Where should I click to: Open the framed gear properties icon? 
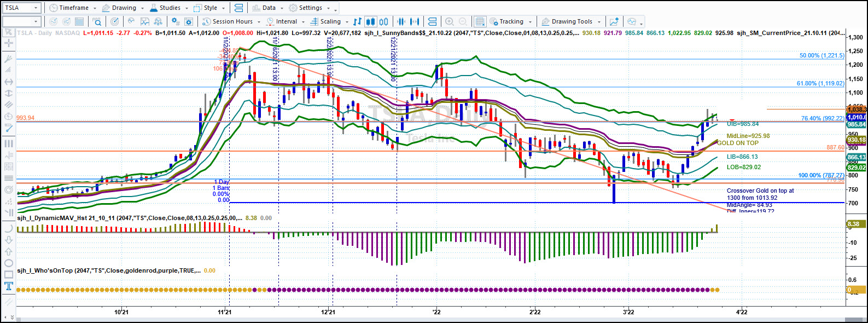pyautogui.click(x=189, y=21)
